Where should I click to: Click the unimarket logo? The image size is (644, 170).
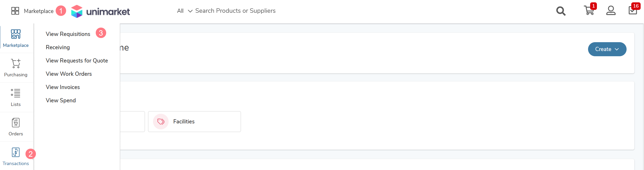click(100, 11)
